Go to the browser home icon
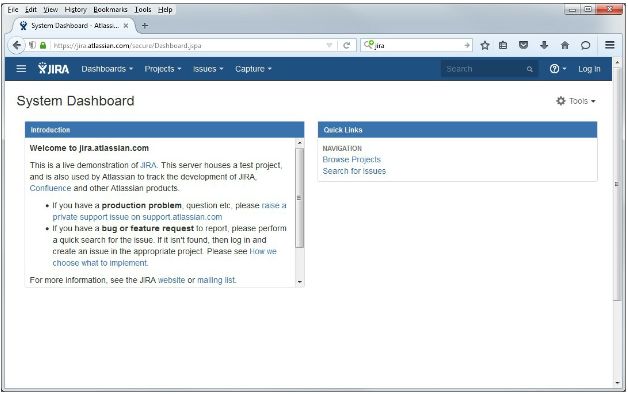 click(565, 45)
